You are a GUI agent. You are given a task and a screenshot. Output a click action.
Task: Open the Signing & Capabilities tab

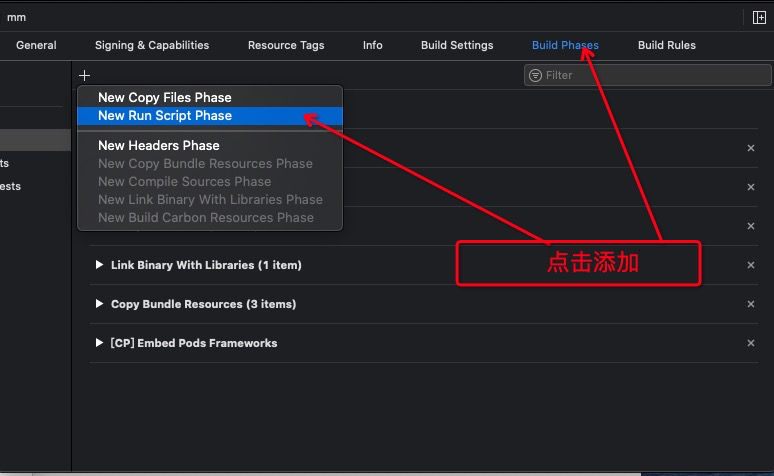pos(152,45)
